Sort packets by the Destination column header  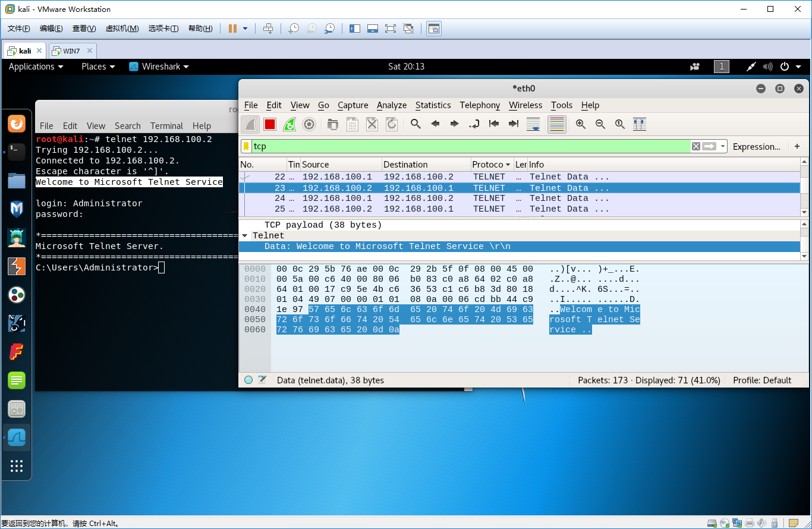426,165
